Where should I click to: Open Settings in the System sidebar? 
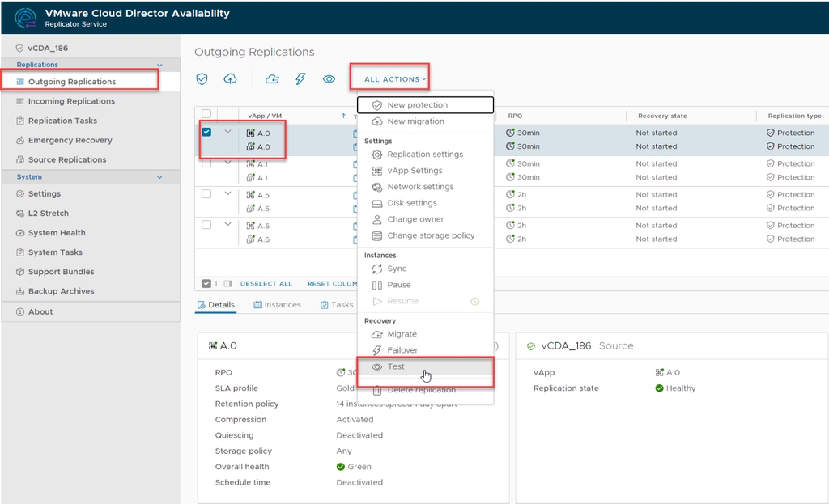coord(44,194)
